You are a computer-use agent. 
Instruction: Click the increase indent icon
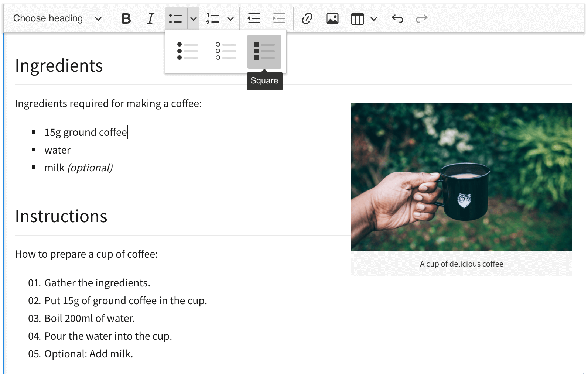[x=279, y=18]
